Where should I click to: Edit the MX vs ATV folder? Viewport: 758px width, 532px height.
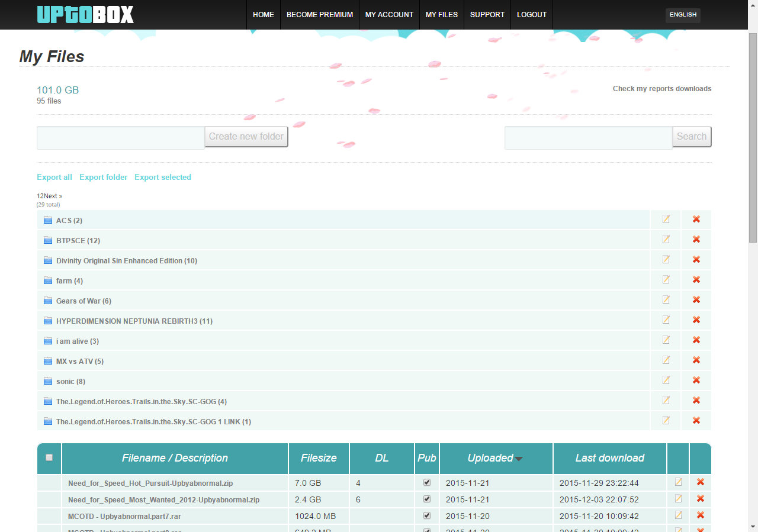tap(666, 360)
